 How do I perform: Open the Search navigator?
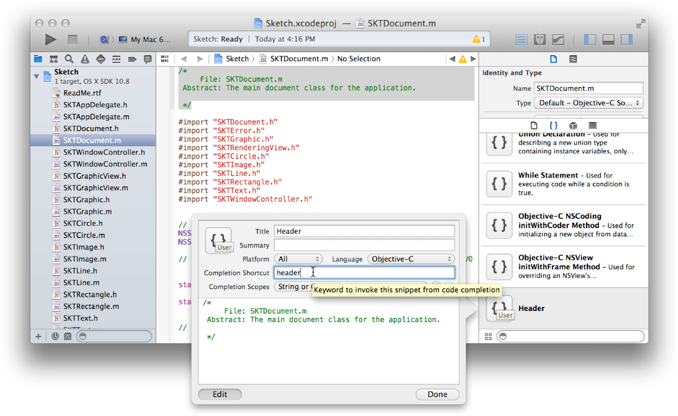[69, 59]
